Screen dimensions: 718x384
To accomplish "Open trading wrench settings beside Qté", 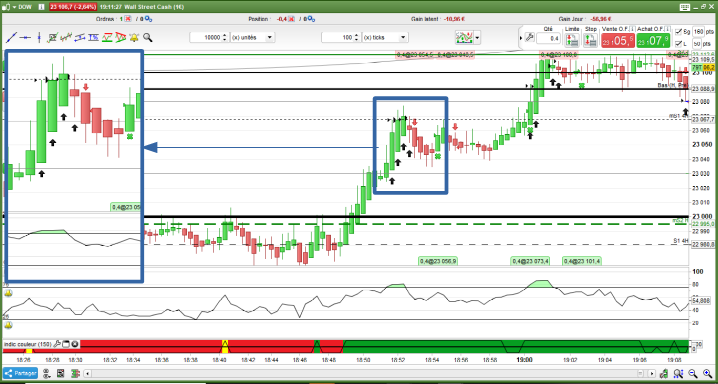I will click(x=529, y=38).
